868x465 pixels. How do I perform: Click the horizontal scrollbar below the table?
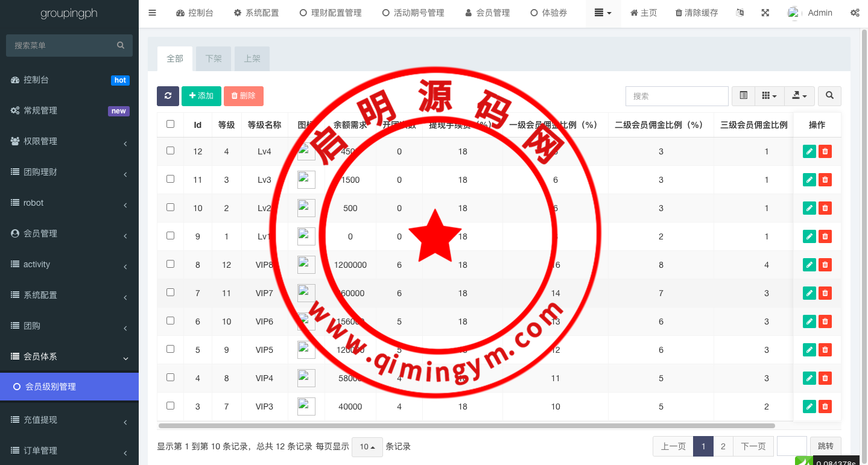tap(466, 426)
